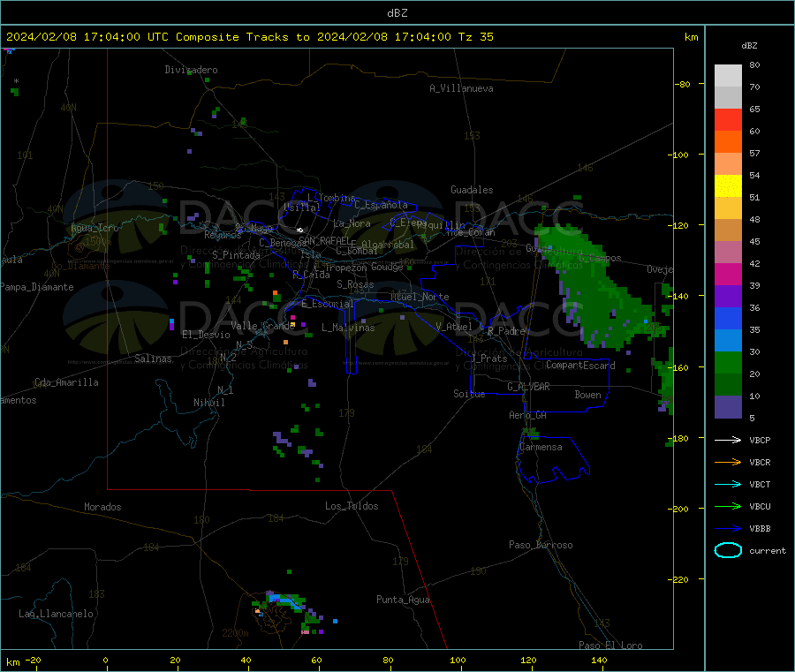Click the 'Bowen' map label
This screenshot has width=795, height=672.
(587, 395)
